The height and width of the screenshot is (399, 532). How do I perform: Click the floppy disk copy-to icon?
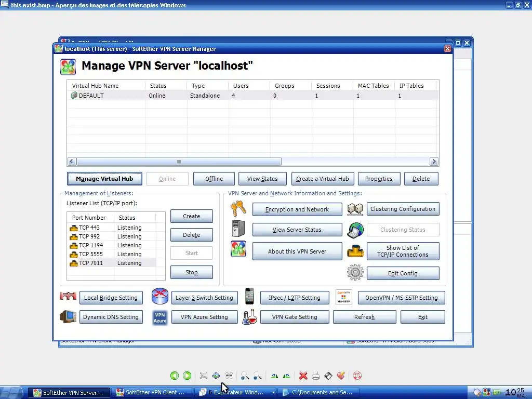(x=328, y=376)
